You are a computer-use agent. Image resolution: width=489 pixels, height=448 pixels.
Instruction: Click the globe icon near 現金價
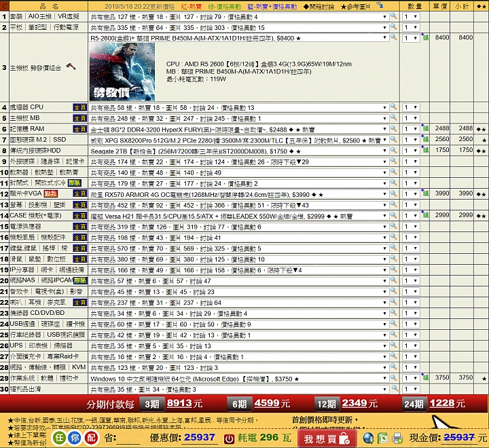[368, 438]
